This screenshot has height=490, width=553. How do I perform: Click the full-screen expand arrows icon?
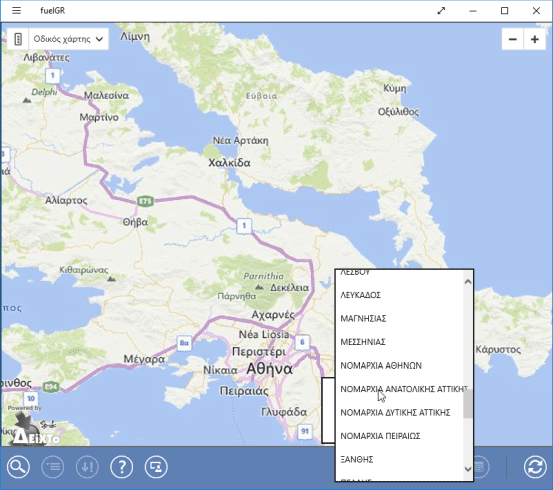pos(441,11)
